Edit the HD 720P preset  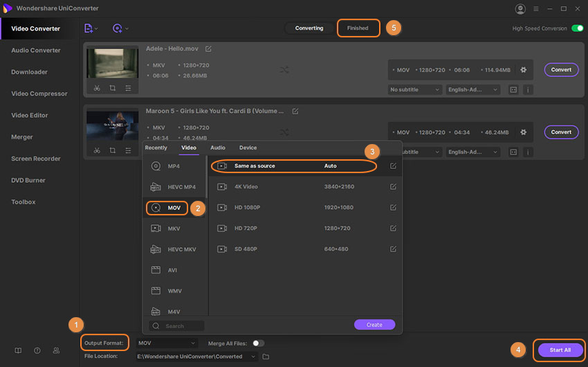393,228
